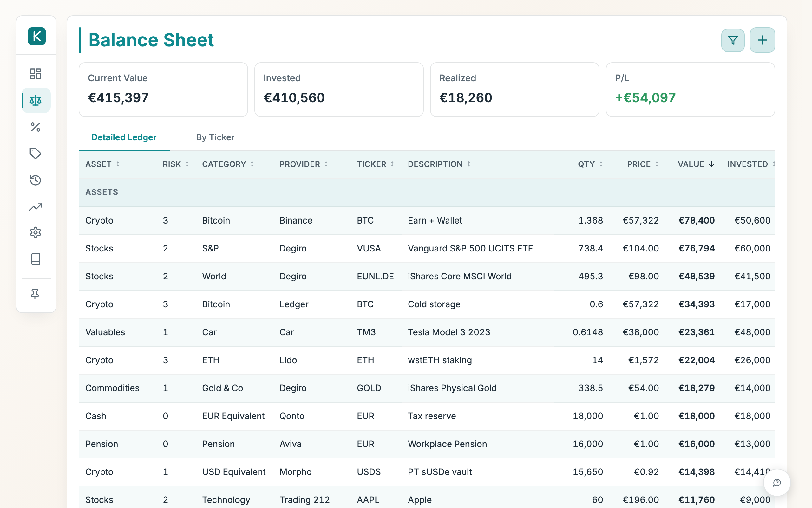The height and width of the screenshot is (508, 812).
Task: Open the trending chart icon in sidebar
Action: [x=36, y=207]
